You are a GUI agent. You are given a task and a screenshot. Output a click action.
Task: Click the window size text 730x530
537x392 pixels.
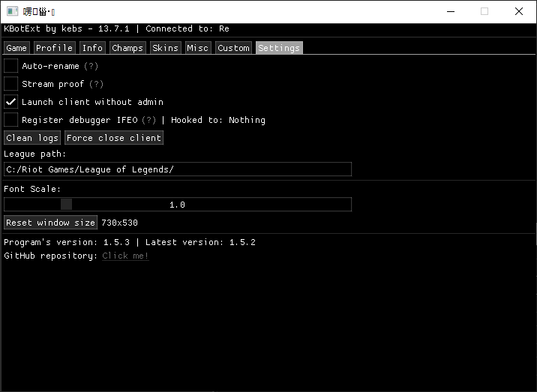[119, 223]
